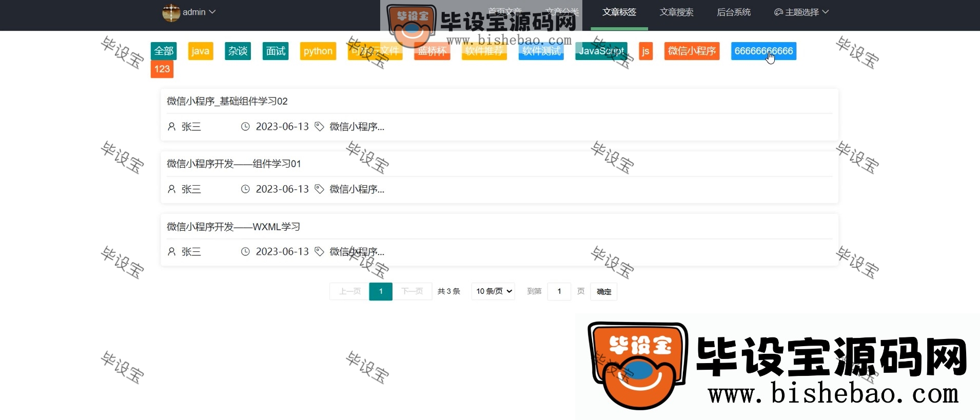Select the 蓝桥杯 tag
The image size is (980, 420).
tap(432, 51)
